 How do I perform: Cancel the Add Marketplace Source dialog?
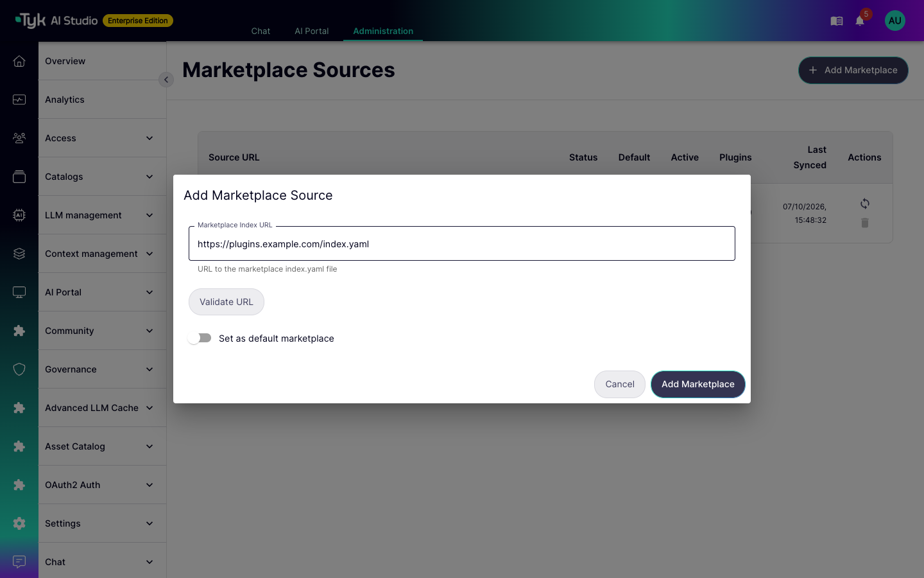[620, 384]
